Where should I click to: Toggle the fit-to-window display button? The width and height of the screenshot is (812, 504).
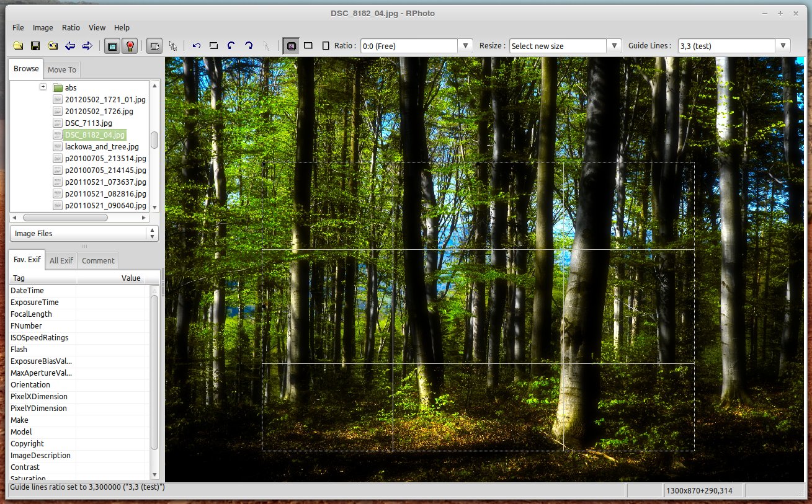(x=112, y=46)
